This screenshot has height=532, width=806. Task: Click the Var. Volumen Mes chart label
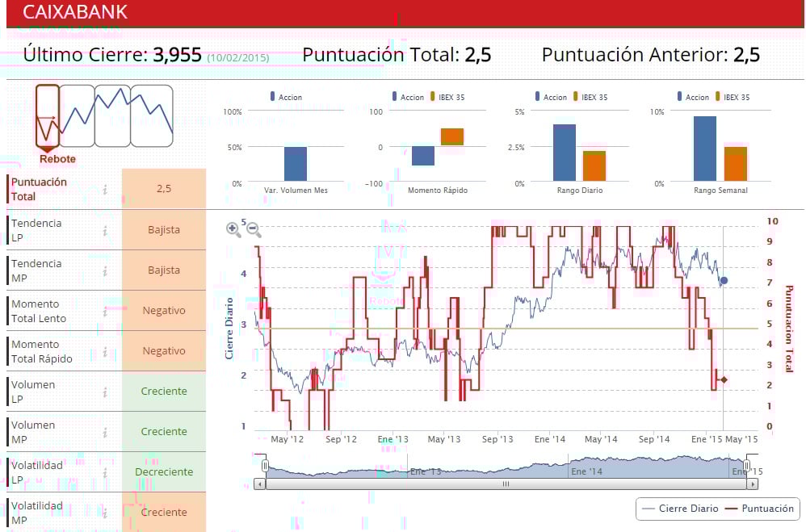(x=296, y=191)
